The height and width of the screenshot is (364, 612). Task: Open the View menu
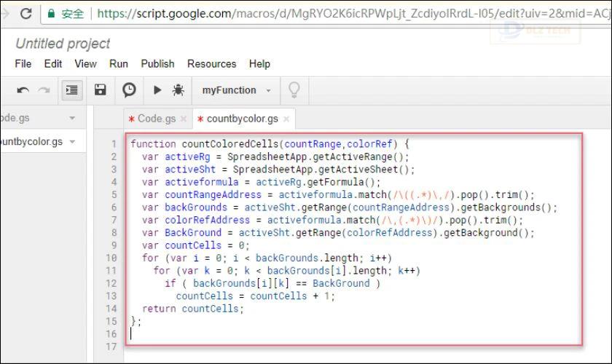[x=85, y=63]
